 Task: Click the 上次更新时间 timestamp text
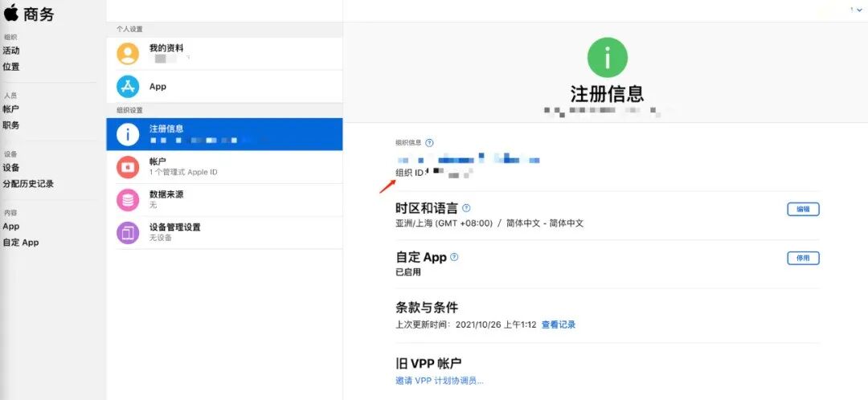click(x=465, y=324)
